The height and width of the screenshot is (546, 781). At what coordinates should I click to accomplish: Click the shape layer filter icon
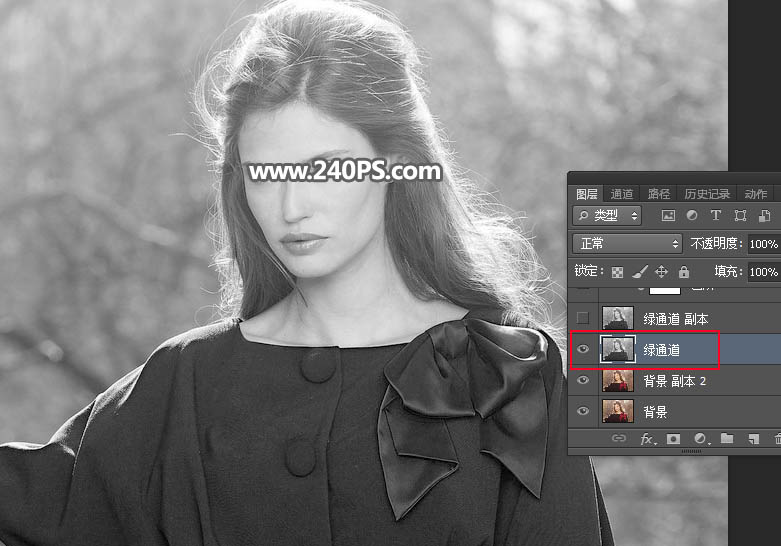740,216
